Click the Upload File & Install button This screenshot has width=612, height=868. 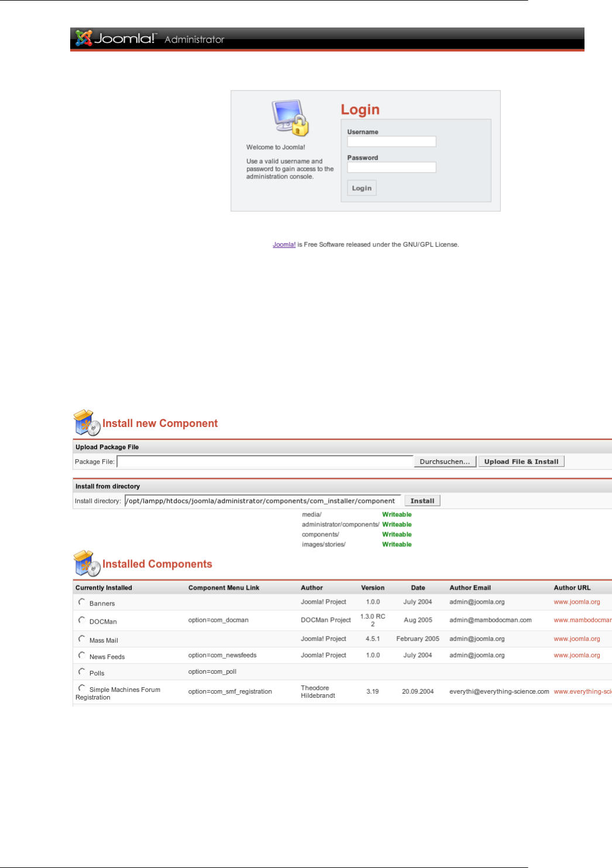click(521, 461)
